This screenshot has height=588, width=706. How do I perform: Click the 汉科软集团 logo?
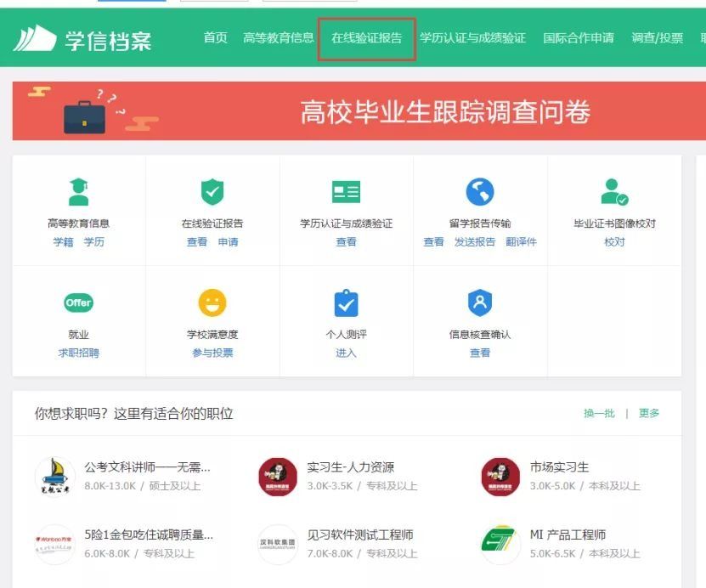[x=278, y=545]
